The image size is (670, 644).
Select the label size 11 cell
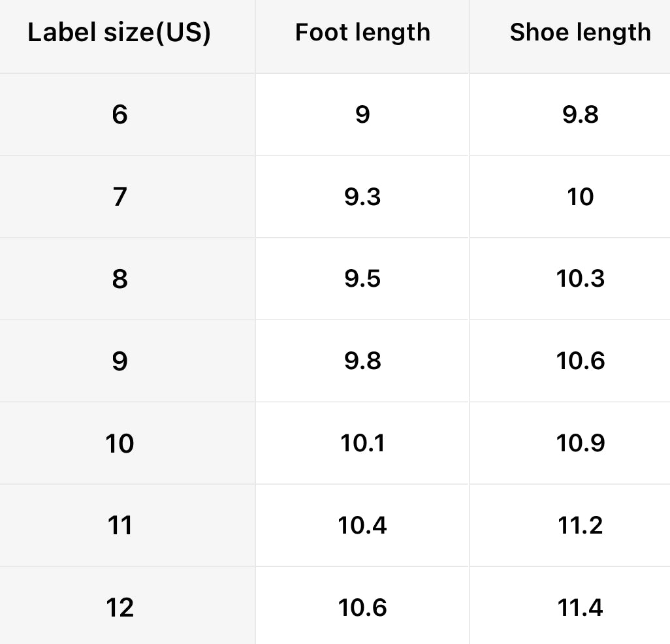click(120, 525)
